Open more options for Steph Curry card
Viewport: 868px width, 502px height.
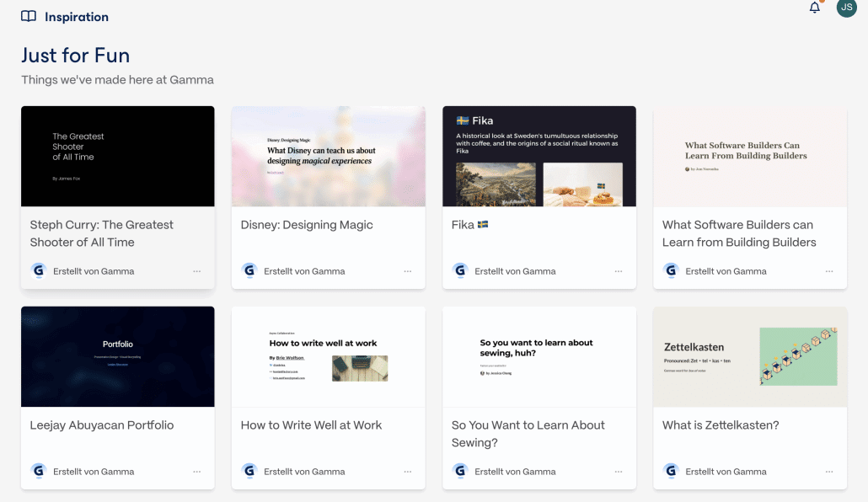197,271
